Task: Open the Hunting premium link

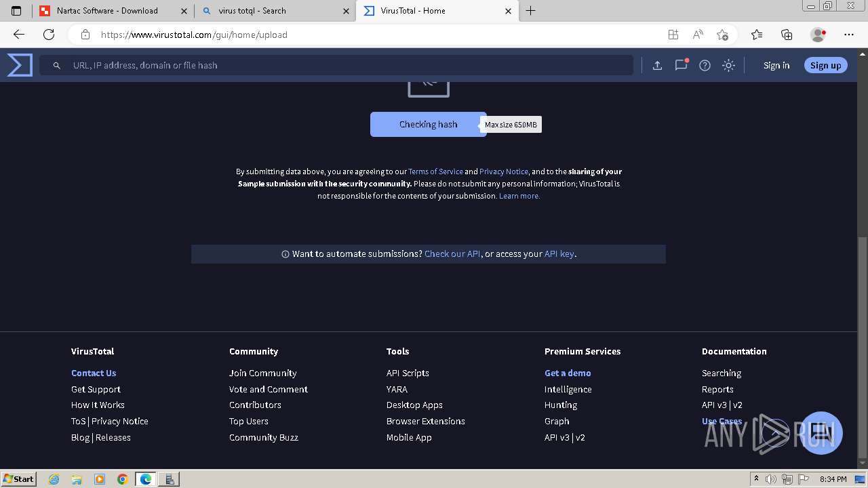Action: coord(561,405)
